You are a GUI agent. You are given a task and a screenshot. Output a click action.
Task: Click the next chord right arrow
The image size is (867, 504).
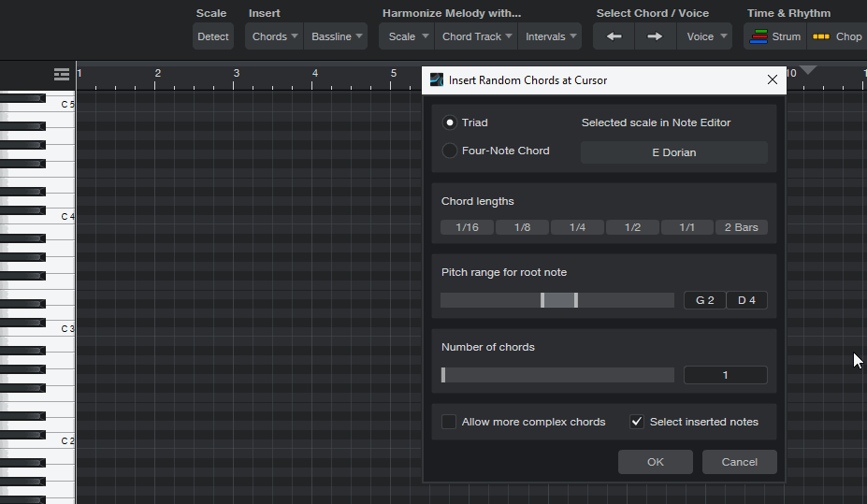click(x=655, y=36)
